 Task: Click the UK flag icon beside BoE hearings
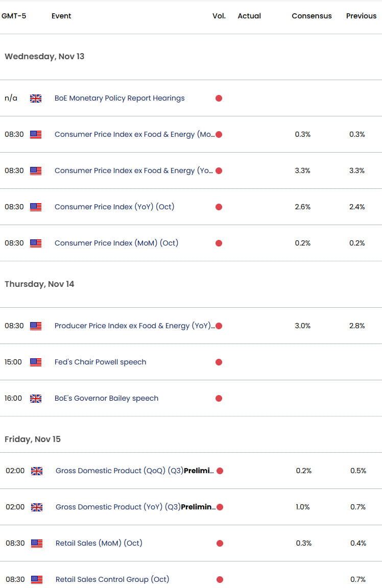point(36,98)
